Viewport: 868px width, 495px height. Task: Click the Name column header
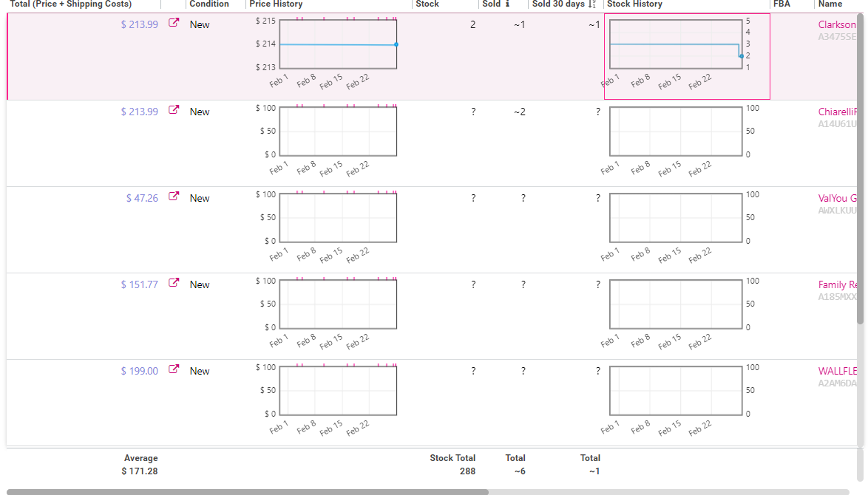point(830,4)
